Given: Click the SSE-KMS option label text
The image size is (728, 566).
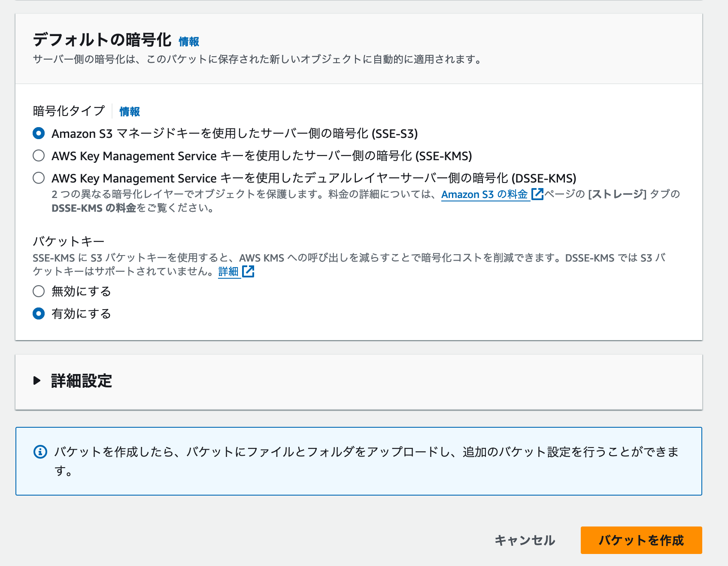Looking at the screenshot, I should point(262,156).
